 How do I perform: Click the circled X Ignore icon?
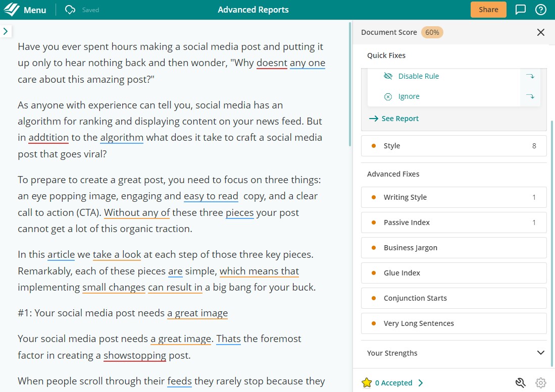click(388, 96)
